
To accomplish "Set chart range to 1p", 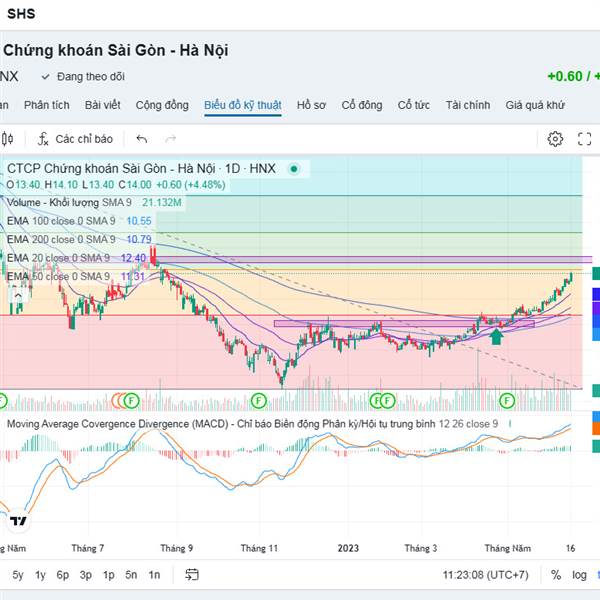I will coord(109,575).
